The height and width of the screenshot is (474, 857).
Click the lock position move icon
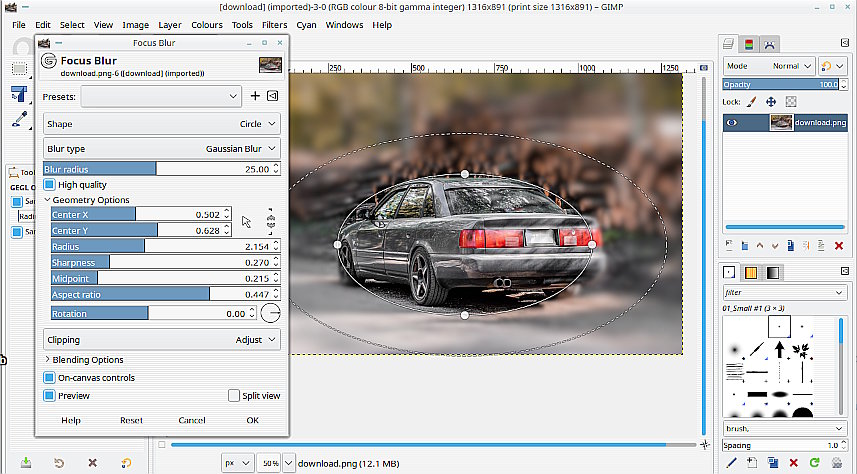(x=771, y=102)
